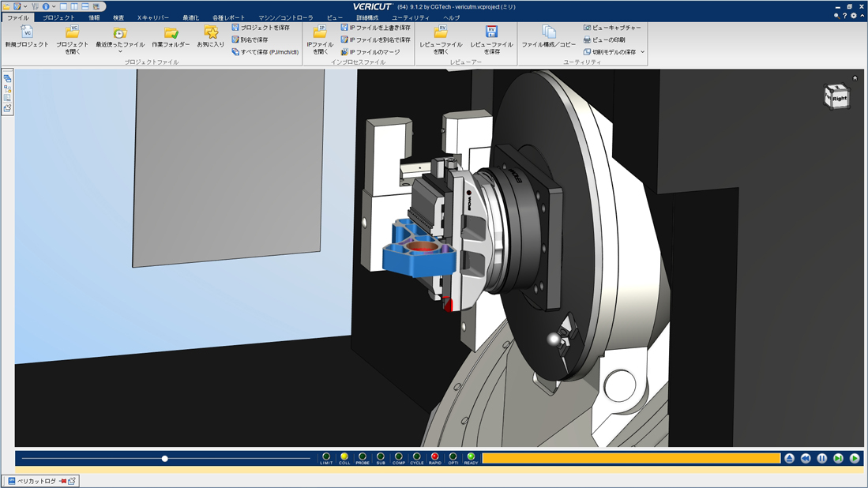Screen dimensions: 868x488
Task: Open a project with プロジェクトを開く
Action: point(72,39)
